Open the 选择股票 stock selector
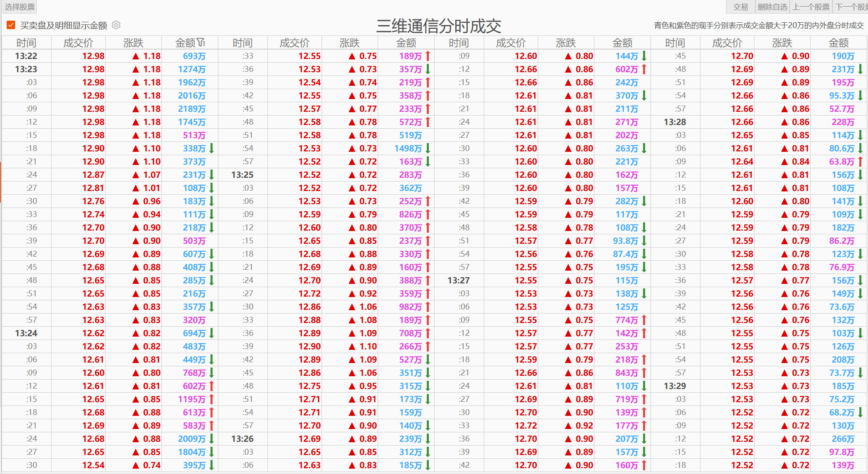Screen dimensions: 868x474 click(x=19, y=7)
